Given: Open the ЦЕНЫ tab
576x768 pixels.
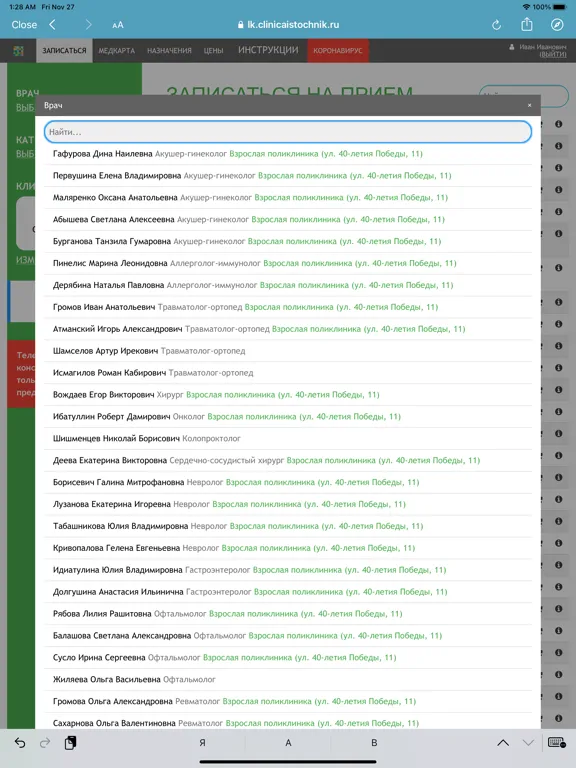Looking at the screenshot, I should click(214, 50).
